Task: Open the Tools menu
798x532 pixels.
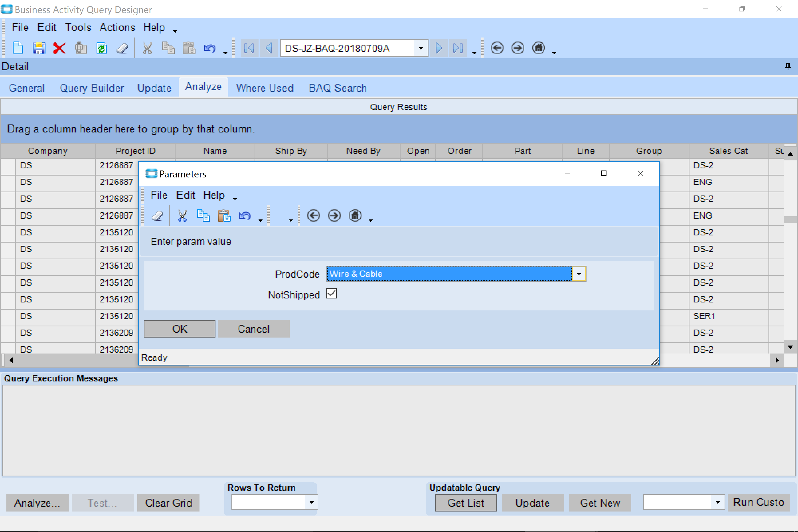Action: (x=78, y=27)
